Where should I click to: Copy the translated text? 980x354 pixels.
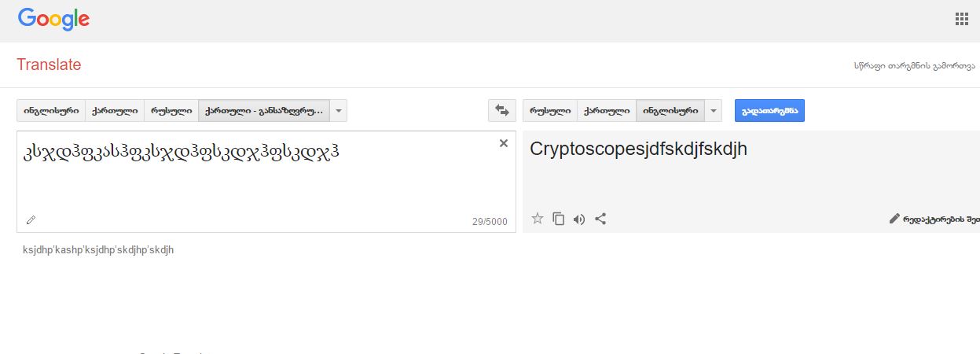pos(558,219)
